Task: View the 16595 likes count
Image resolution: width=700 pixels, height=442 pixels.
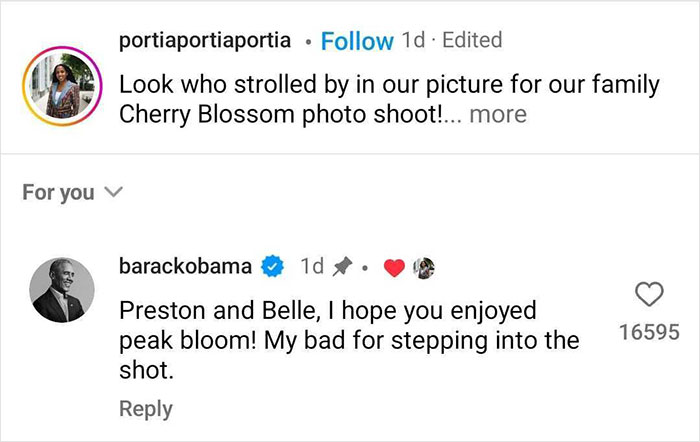Action: [650, 331]
